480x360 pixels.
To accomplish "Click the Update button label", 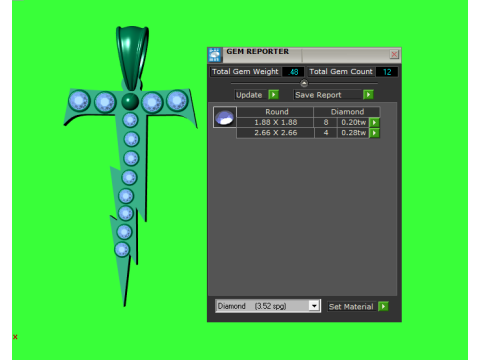I will (x=249, y=95).
